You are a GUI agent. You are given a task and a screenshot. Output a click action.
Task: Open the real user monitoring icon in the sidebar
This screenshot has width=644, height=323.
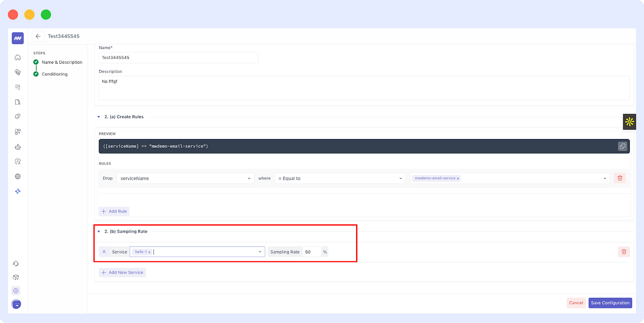point(18,161)
